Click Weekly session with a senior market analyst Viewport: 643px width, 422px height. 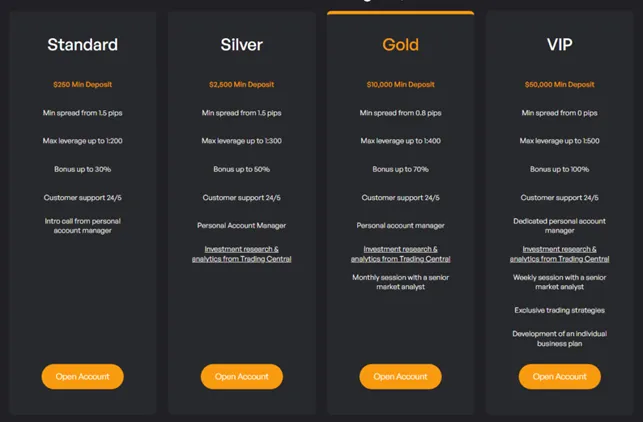click(559, 282)
